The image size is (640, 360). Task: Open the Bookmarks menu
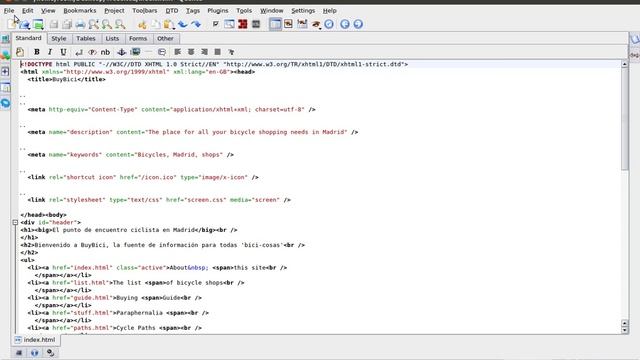80,11
